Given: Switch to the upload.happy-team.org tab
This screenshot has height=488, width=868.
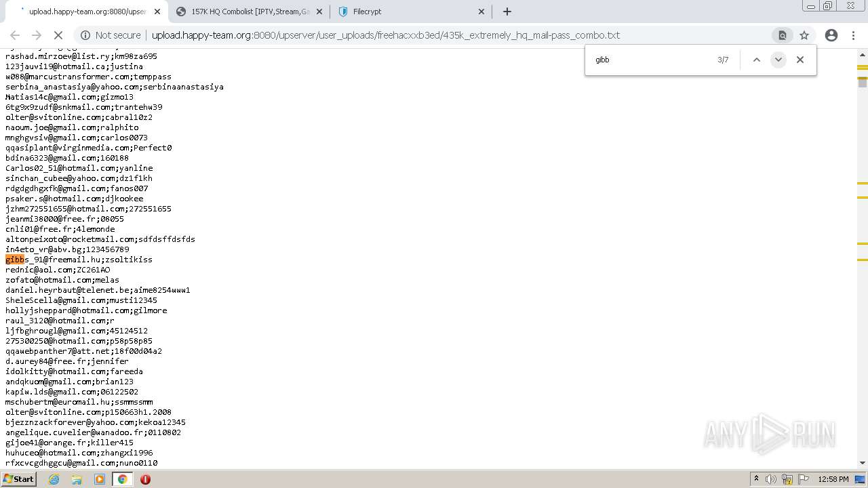Looking at the screenshot, I should [x=87, y=12].
